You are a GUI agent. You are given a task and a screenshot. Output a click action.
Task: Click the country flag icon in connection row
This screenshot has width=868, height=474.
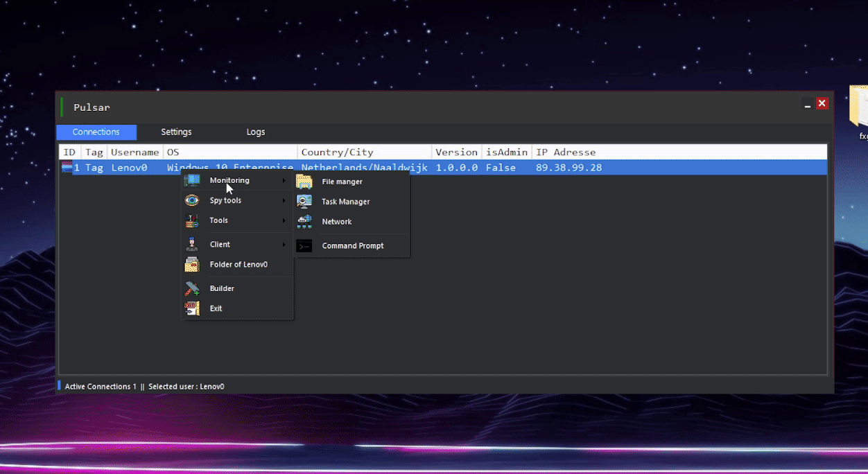pos(67,168)
